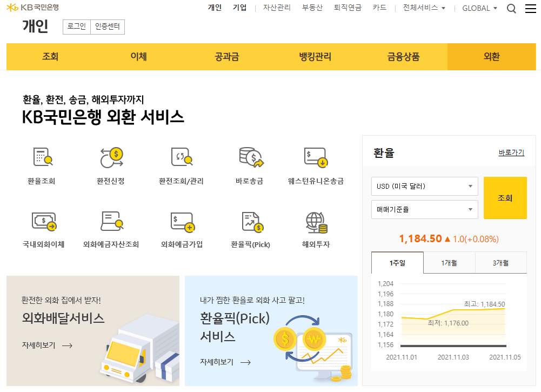Expand the 매매기준율 rate type dropdown
The width and height of the screenshot is (541, 392).
(424, 209)
